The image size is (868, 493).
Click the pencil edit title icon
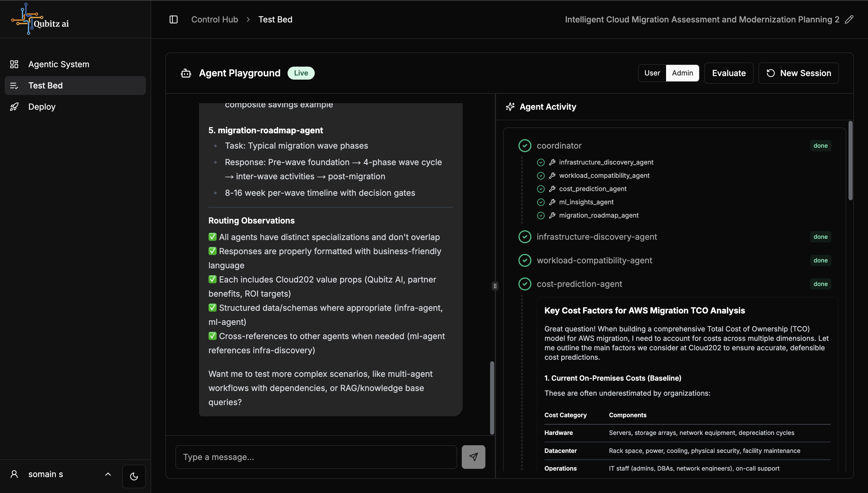tap(849, 20)
